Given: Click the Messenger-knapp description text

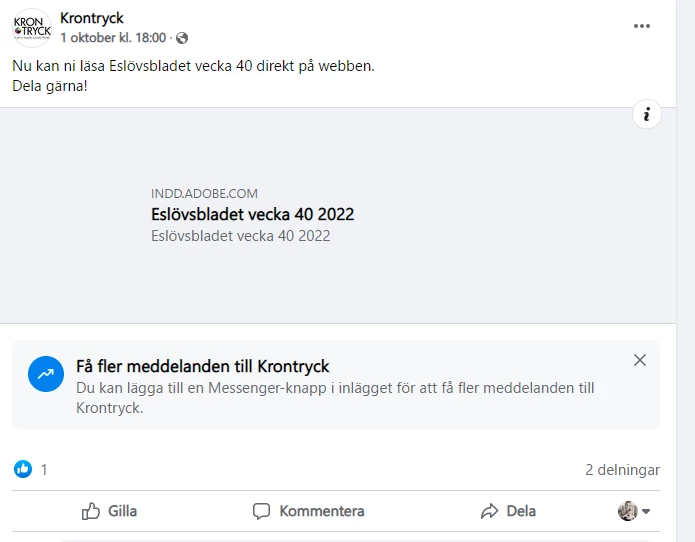Looking at the screenshot, I should coord(335,398).
